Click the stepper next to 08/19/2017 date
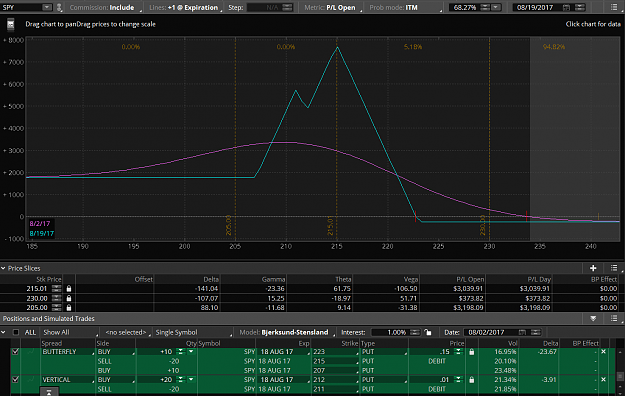 [x=580, y=7]
